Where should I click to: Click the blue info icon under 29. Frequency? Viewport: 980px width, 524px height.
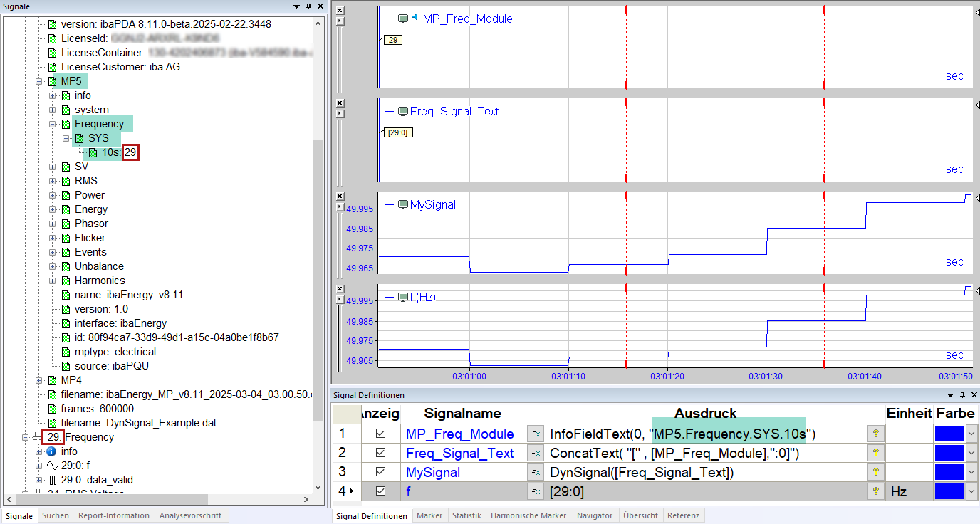click(51, 451)
